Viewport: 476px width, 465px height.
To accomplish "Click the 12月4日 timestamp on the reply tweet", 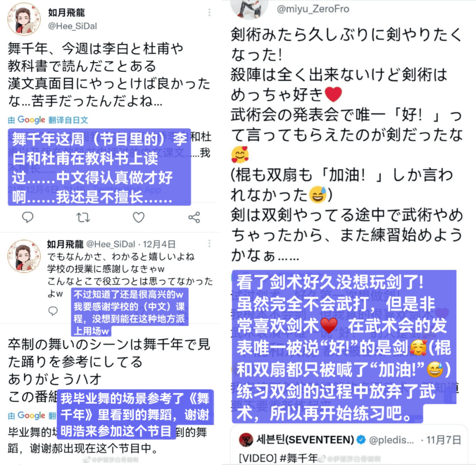I will (160, 244).
